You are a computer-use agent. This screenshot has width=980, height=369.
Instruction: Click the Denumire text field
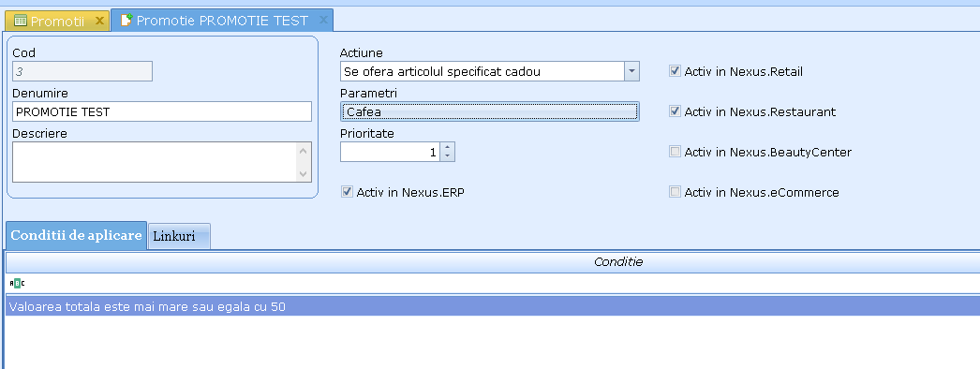[162, 111]
